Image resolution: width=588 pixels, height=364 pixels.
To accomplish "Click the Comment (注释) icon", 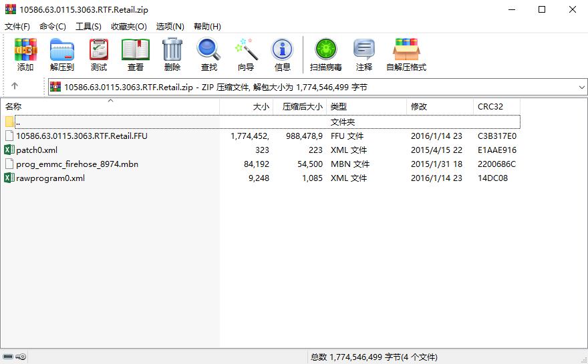I will (x=363, y=49).
